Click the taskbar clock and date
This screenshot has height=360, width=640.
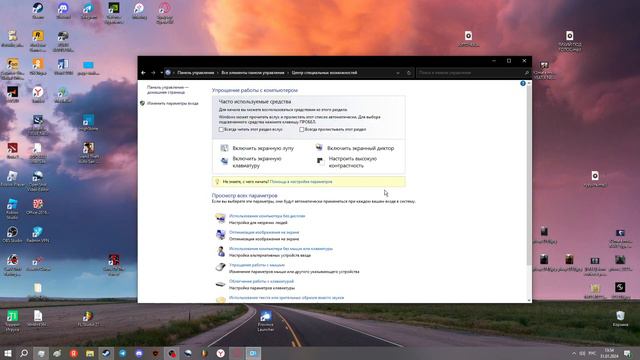609,353
